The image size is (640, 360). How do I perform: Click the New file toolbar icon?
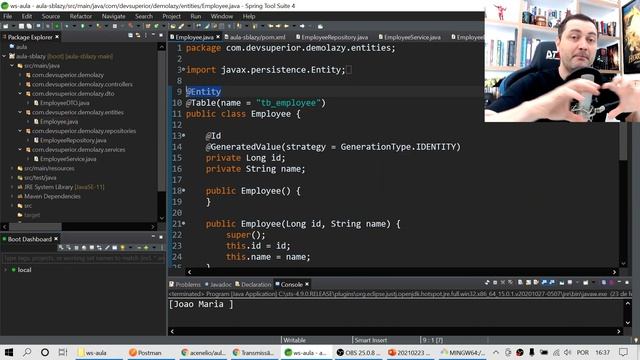[x=6, y=26]
